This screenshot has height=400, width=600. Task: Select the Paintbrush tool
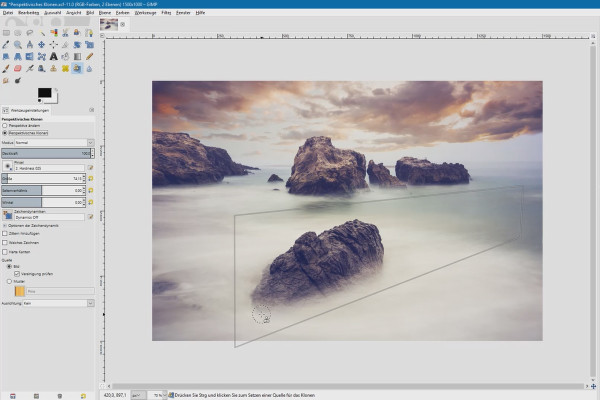(6, 69)
